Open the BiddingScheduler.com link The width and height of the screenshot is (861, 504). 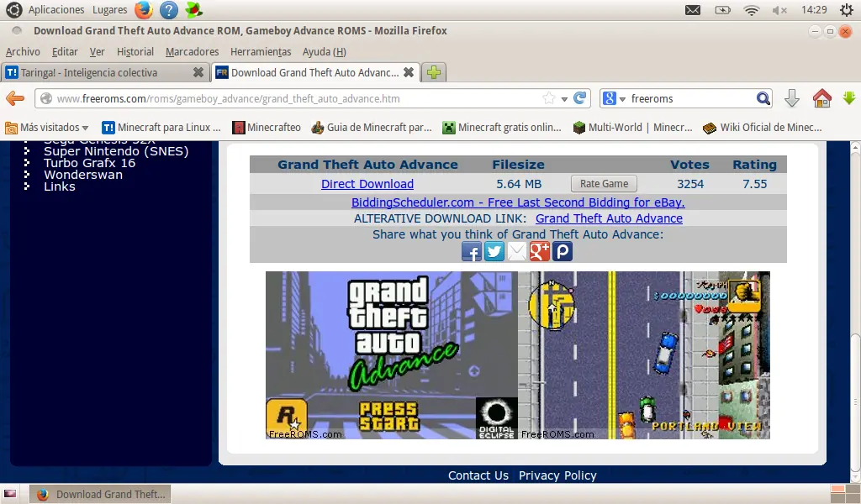pyautogui.click(x=518, y=202)
